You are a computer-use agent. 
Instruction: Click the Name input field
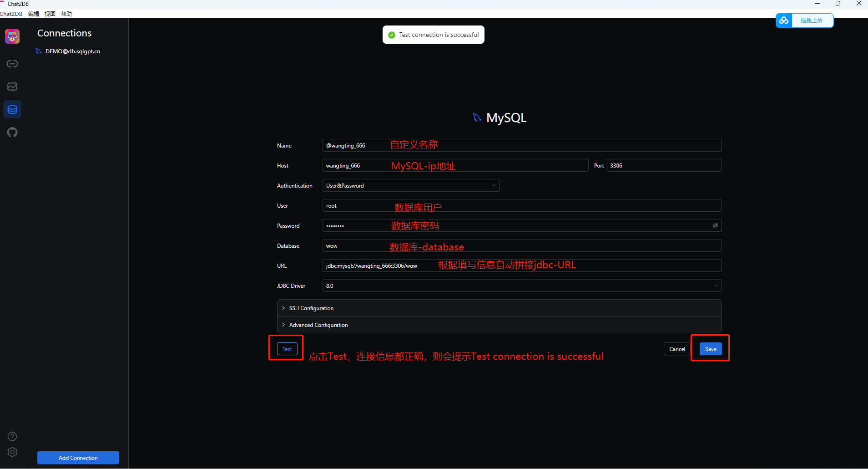click(522, 145)
